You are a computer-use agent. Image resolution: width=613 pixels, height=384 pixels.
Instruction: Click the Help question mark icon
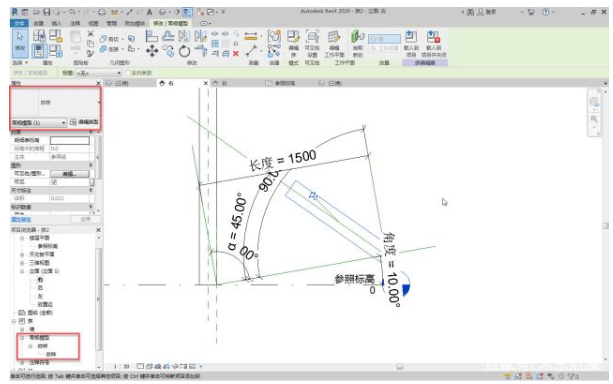coord(545,12)
